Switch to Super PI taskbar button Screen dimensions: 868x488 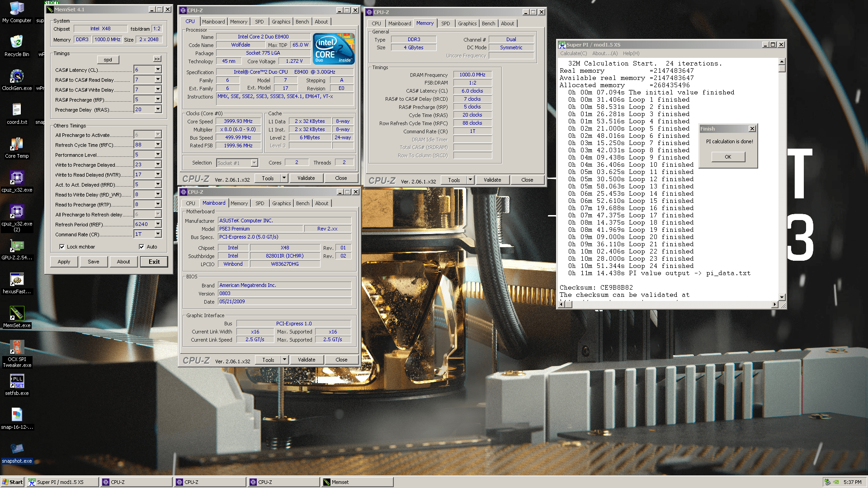tap(62, 482)
